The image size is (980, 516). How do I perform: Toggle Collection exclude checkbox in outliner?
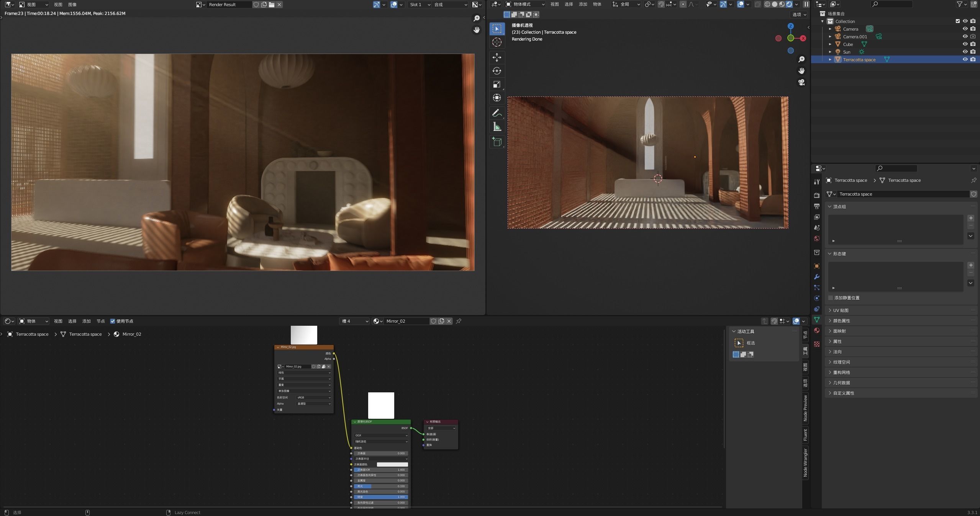(957, 21)
